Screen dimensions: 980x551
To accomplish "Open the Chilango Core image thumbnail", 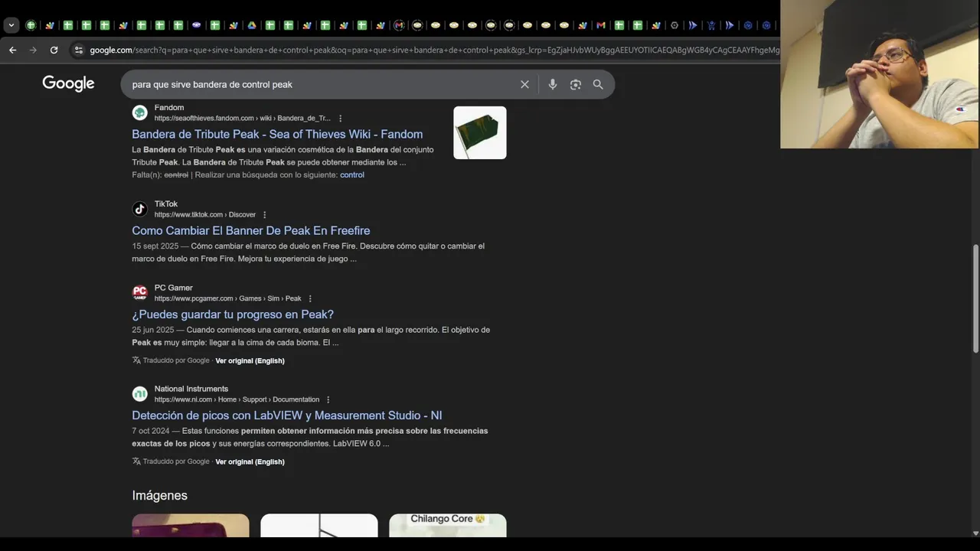I will coord(448,525).
